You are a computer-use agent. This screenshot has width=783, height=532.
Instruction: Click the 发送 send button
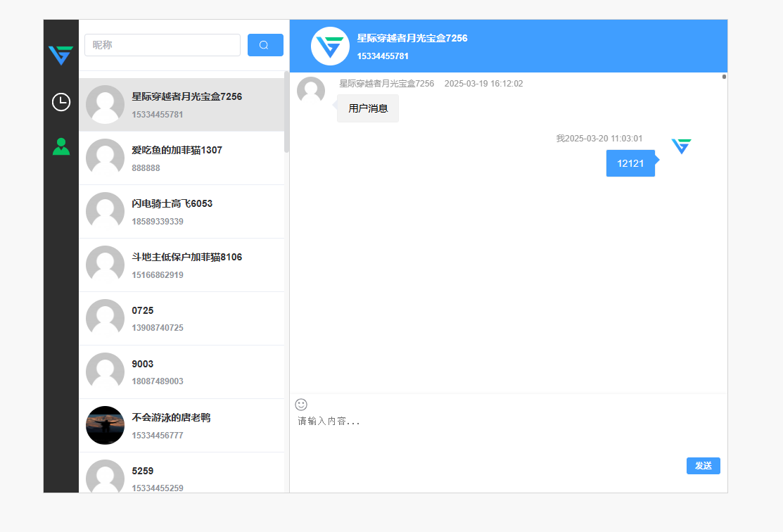(x=703, y=466)
